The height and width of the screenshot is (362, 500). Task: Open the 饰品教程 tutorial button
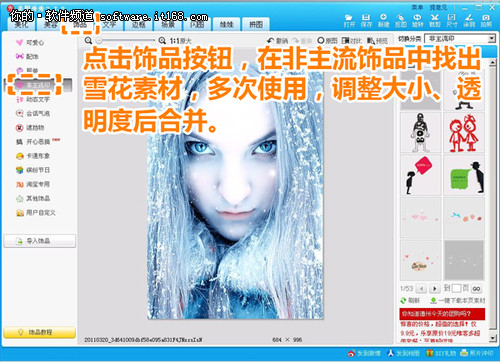[40, 332]
